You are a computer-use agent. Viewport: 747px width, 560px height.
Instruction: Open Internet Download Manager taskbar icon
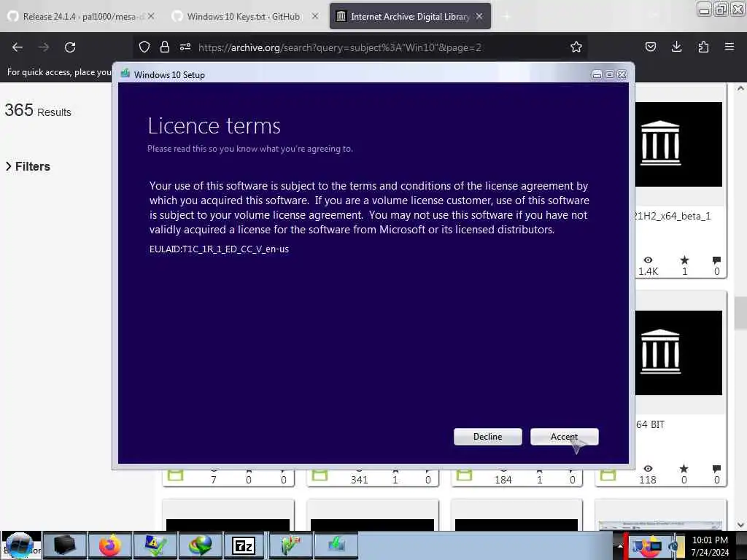pyautogui.click(x=200, y=545)
